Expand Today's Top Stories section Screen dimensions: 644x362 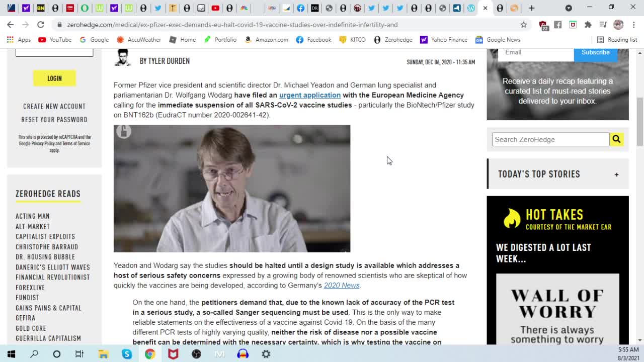[557, 174]
